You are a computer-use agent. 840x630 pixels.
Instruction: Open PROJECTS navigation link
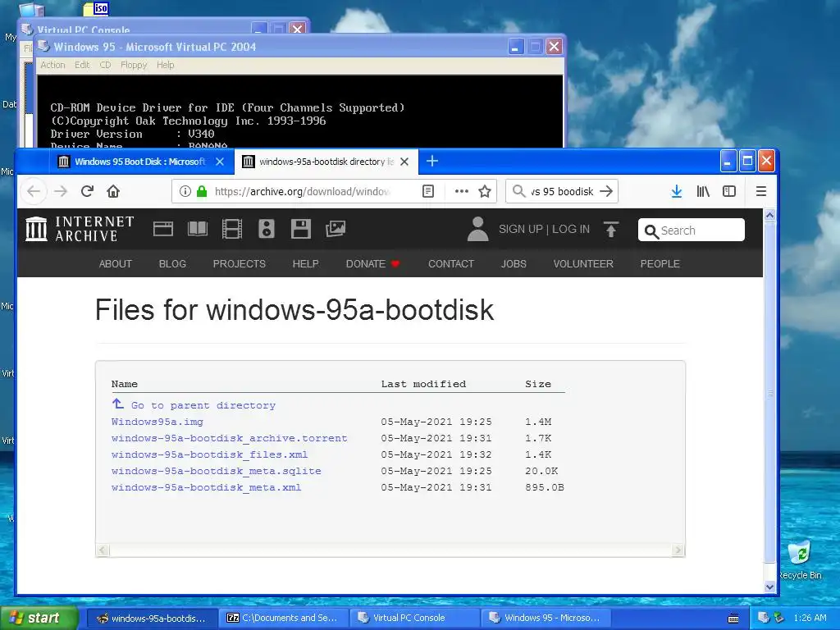(x=239, y=263)
